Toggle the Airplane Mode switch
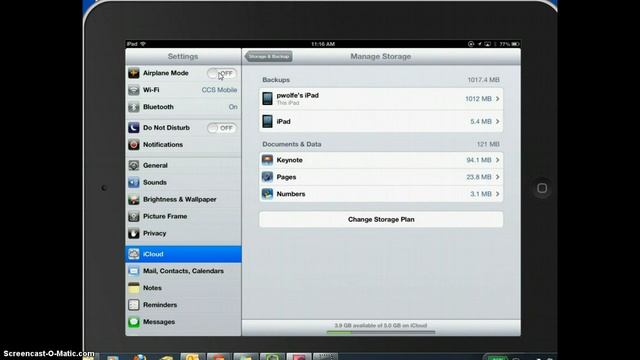This screenshot has width=640, height=360. tap(222, 73)
